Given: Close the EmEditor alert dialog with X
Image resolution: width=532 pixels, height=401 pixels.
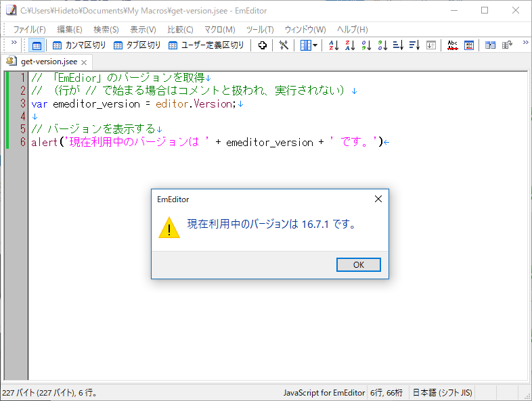Looking at the screenshot, I should (x=378, y=199).
